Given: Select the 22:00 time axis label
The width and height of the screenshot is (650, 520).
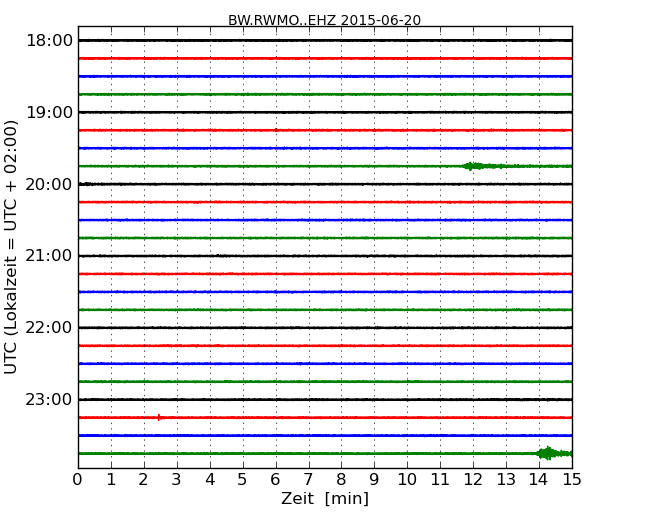Looking at the screenshot, I should (49, 328).
